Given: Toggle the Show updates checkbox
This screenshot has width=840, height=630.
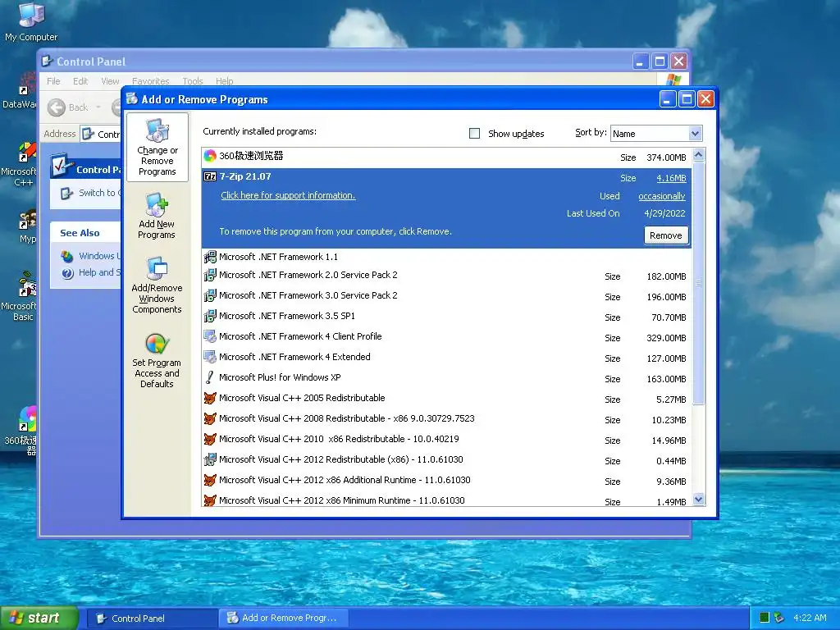Looking at the screenshot, I should [475, 134].
